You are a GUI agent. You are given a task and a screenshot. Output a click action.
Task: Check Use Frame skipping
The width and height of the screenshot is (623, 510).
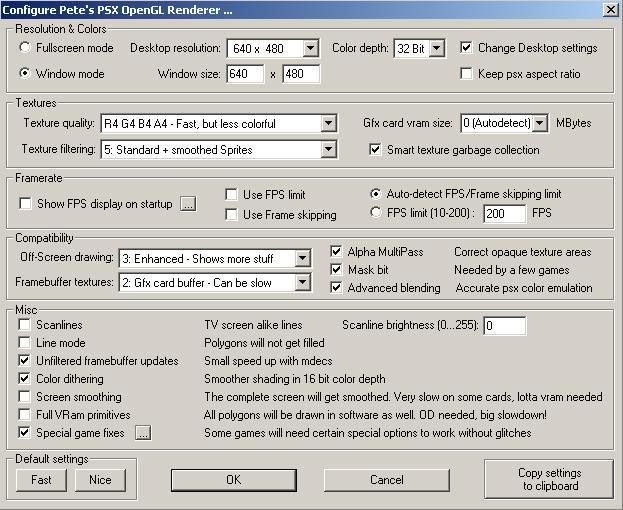231,214
